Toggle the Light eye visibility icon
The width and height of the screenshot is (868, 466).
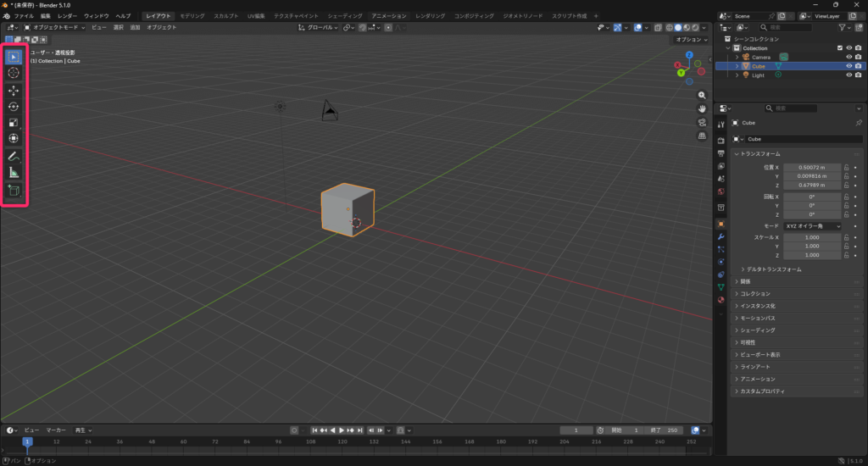849,75
